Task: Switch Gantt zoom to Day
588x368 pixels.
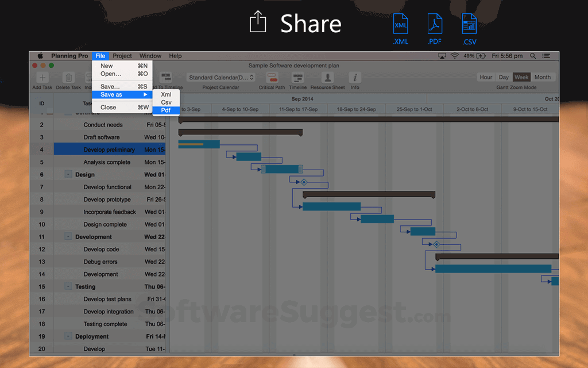Action: 502,76
